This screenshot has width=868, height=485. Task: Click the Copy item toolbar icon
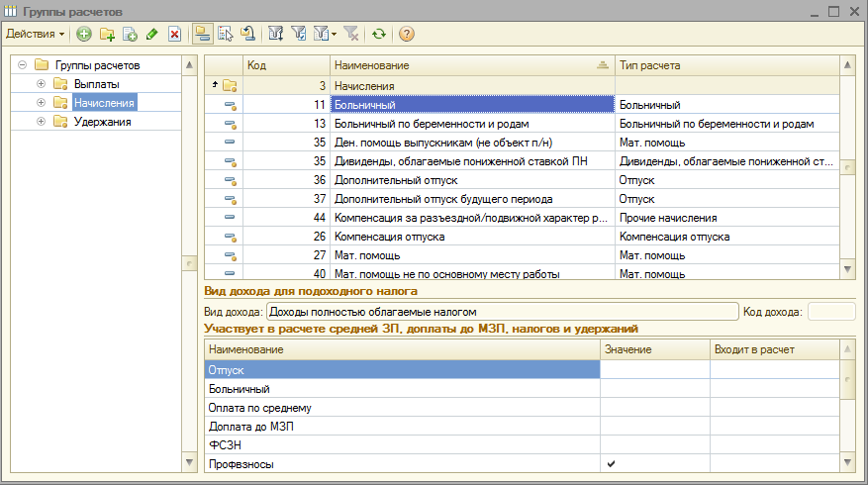[129, 34]
